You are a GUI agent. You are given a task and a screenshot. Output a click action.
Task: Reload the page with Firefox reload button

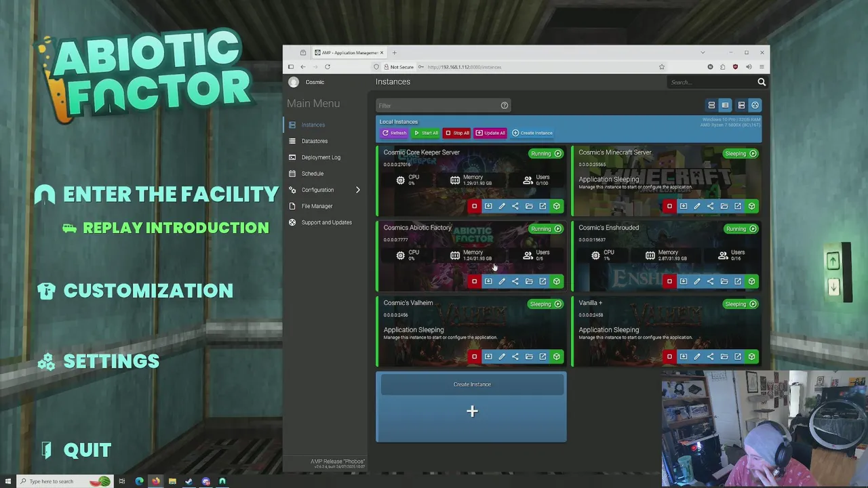pyautogui.click(x=328, y=67)
